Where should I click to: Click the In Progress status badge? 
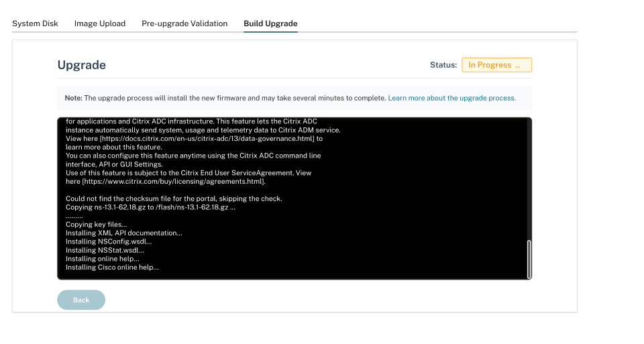click(x=496, y=65)
